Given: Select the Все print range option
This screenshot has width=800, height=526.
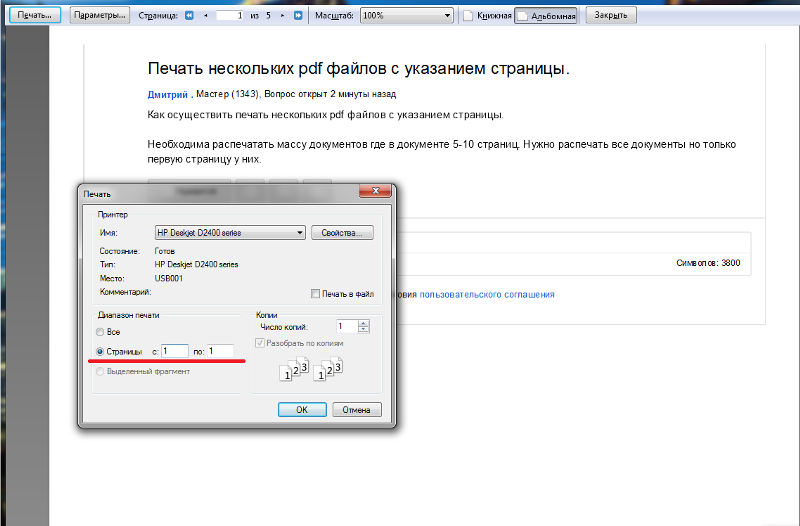Looking at the screenshot, I should coord(100,331).
